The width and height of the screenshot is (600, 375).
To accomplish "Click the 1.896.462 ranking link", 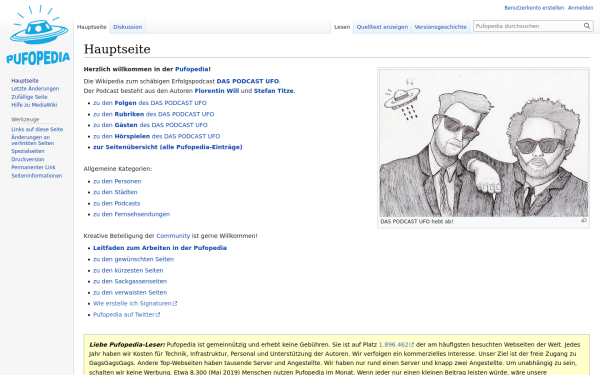I will pos(396,344).
